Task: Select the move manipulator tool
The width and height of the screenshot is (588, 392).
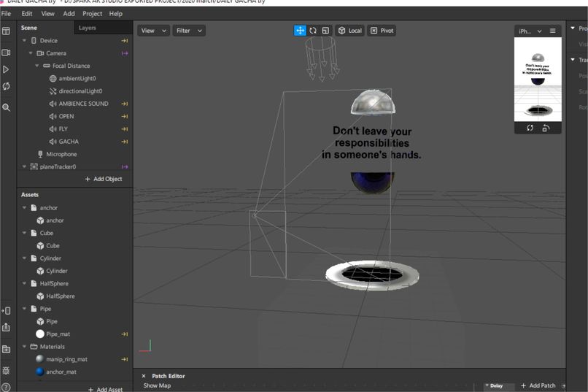Action: coord(300,31)
